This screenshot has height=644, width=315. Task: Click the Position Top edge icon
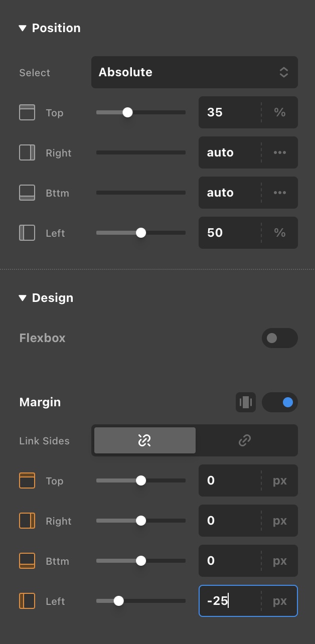[27, 112]
